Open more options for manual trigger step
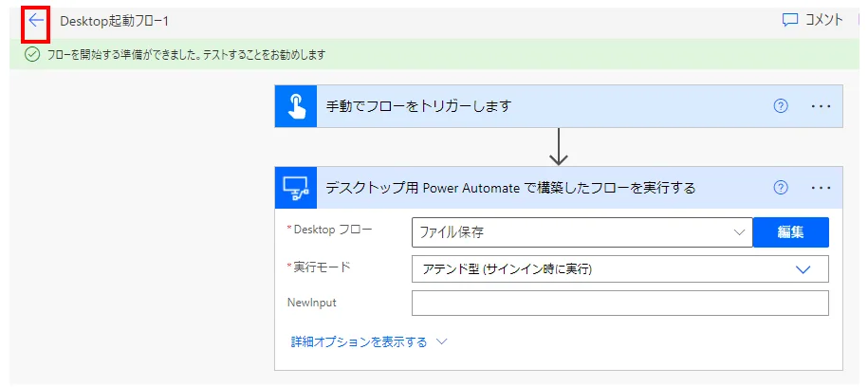Image resolution: width=868 pixels, height=387 pixels. coord(821,106)
